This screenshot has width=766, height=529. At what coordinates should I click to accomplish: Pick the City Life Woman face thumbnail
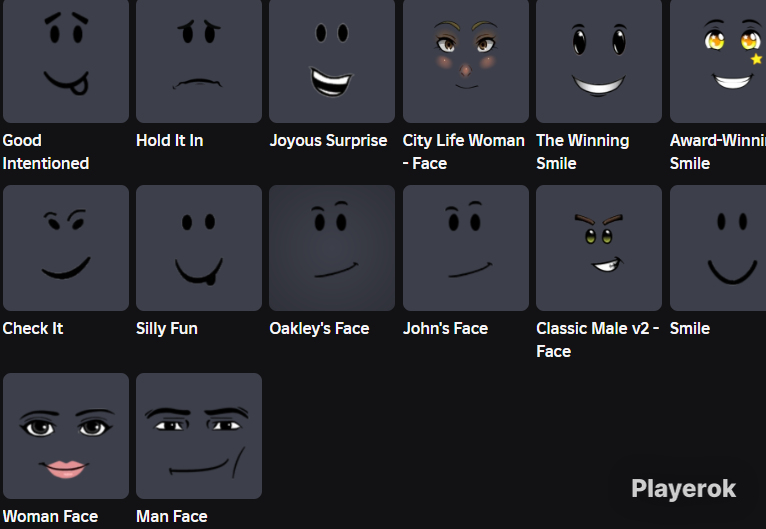[x=466, y=61]
